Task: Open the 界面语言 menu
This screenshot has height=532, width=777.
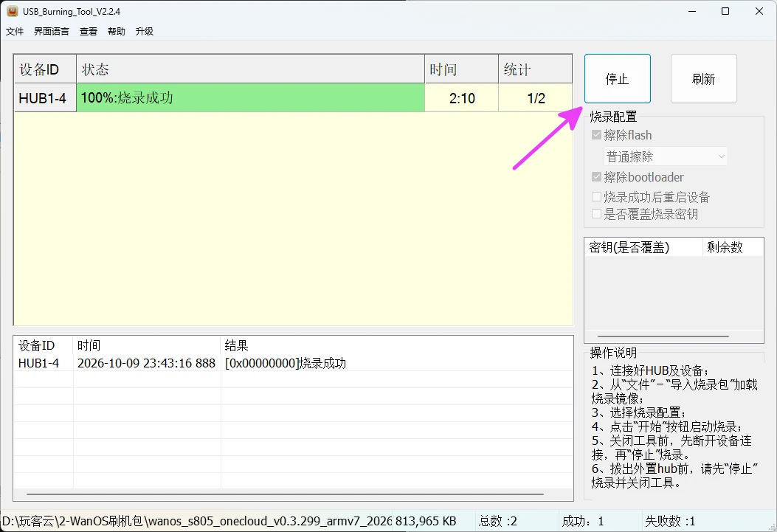Action: click(x=52, y=31)
